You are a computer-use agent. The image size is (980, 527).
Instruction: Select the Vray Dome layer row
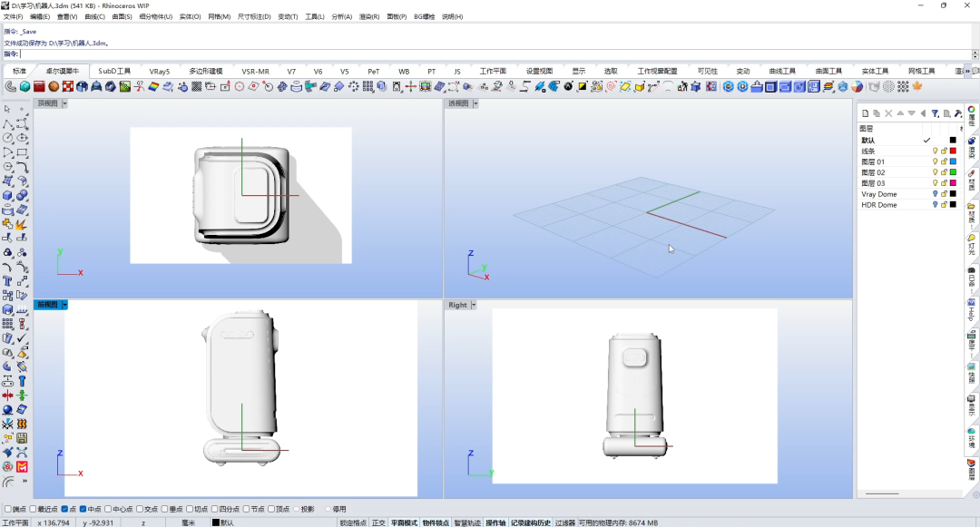(x=909, y=194)
